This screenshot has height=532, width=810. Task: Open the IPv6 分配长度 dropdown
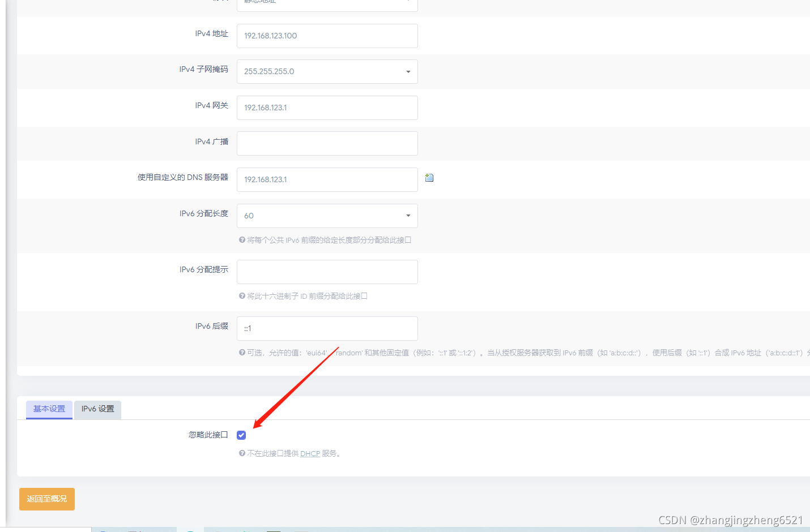327,216
